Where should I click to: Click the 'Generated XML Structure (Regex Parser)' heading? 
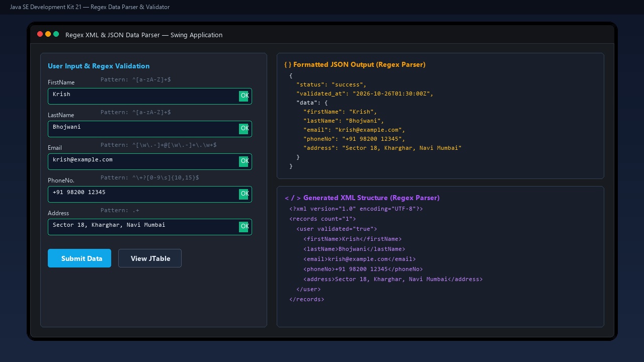click(362, 198)
